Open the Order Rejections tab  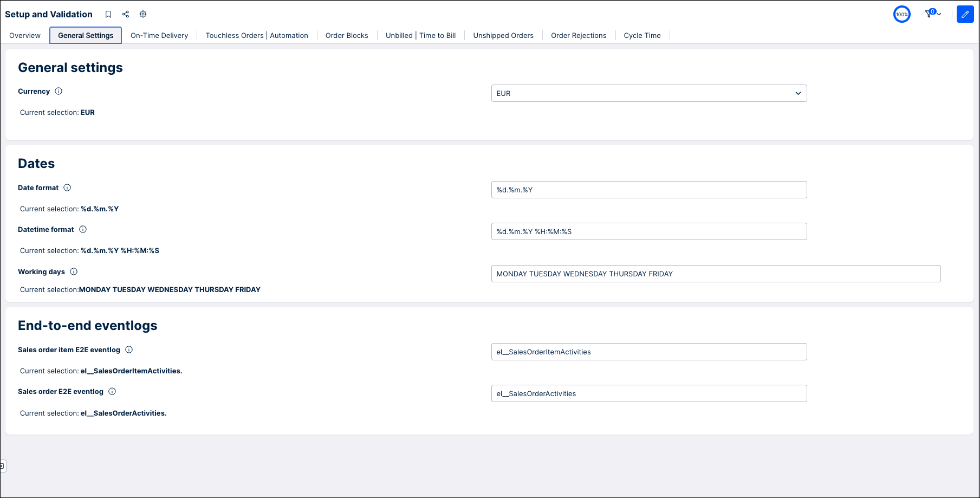pos(579,35)
